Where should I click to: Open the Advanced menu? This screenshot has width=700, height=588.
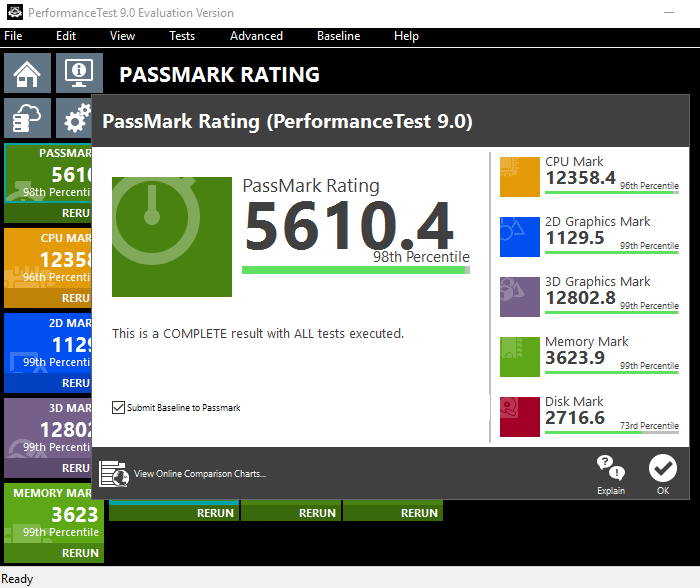[256, 36]
